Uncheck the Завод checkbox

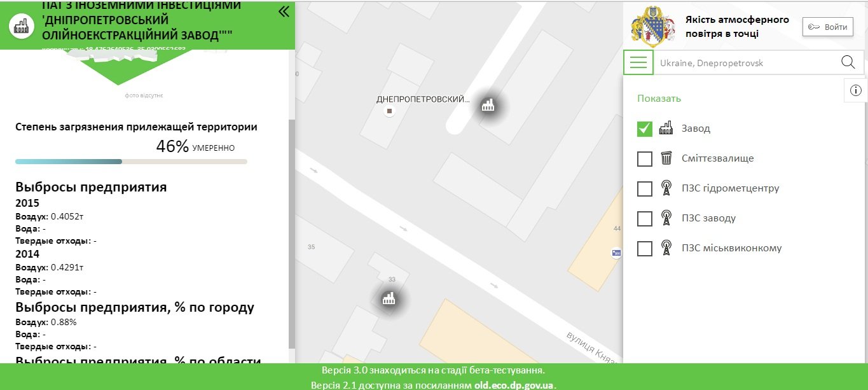645,129
